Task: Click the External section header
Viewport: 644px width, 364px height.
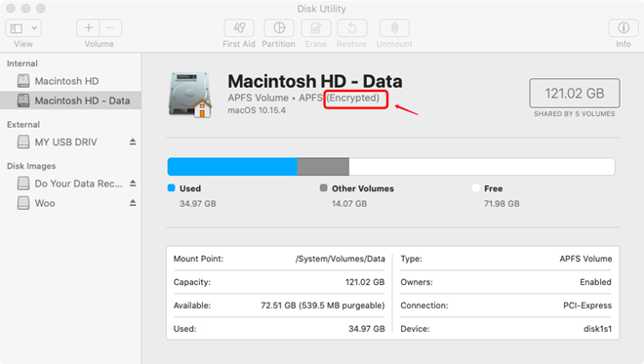Action: tap(23, 125)
